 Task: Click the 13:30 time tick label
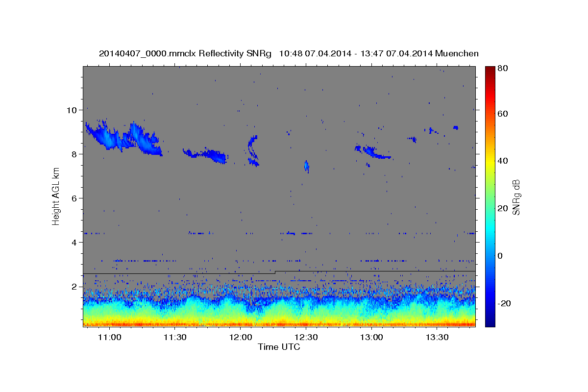pos(437,338)
